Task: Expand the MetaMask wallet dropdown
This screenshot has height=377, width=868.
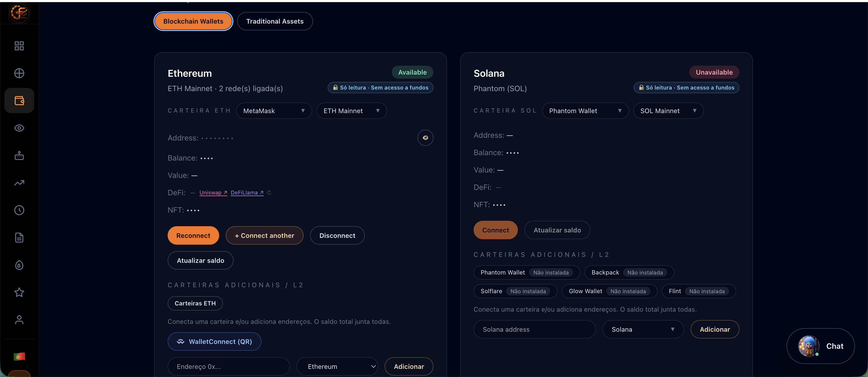Action: click(x=274, y=111)
